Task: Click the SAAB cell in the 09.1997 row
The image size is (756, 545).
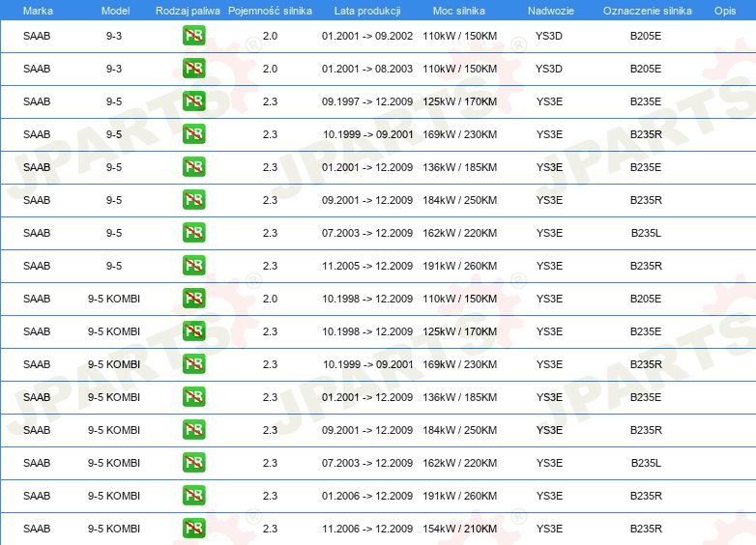Action: pos(37,101)
